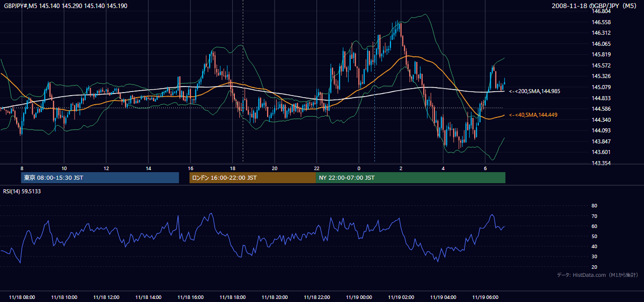Viewport: 644px width, 302px height.
Task: Click the 144.340 price axis label
Action: coord(601,120)
